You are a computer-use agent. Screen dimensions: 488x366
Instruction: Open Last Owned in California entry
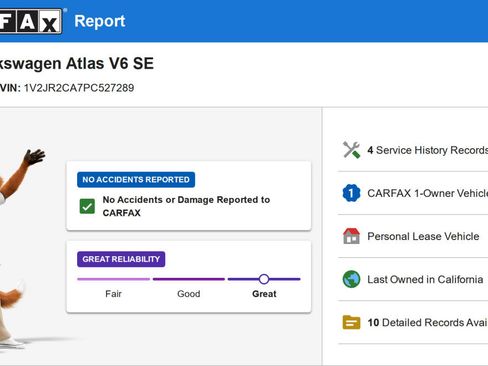(413, 279)
